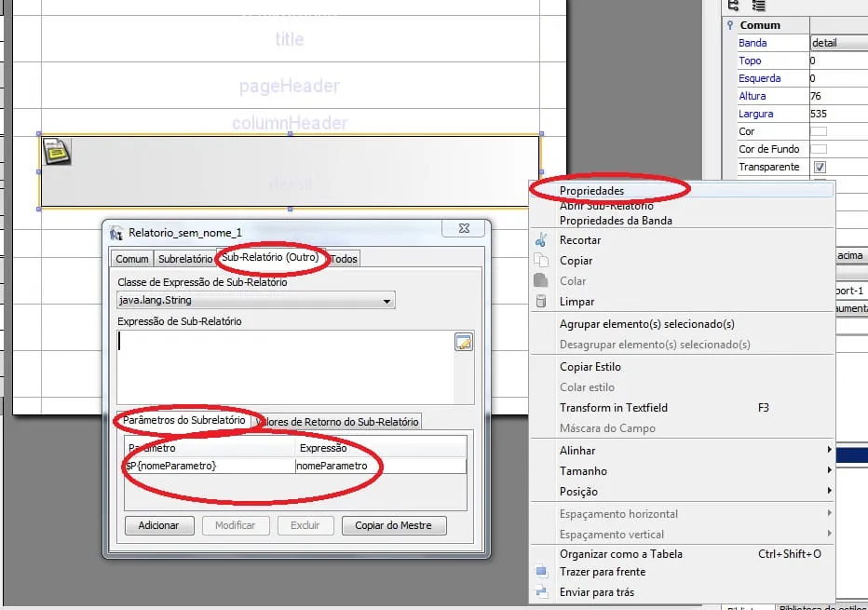Click the Excluir button

coord(305,525)
